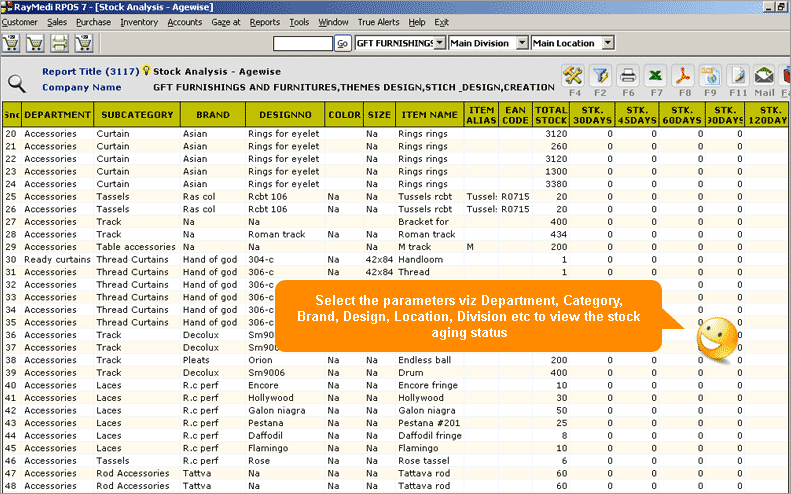Screen dimensions: 791x494
Task: Click the F4 tools settings icon
Action: (x=574, y=76)
